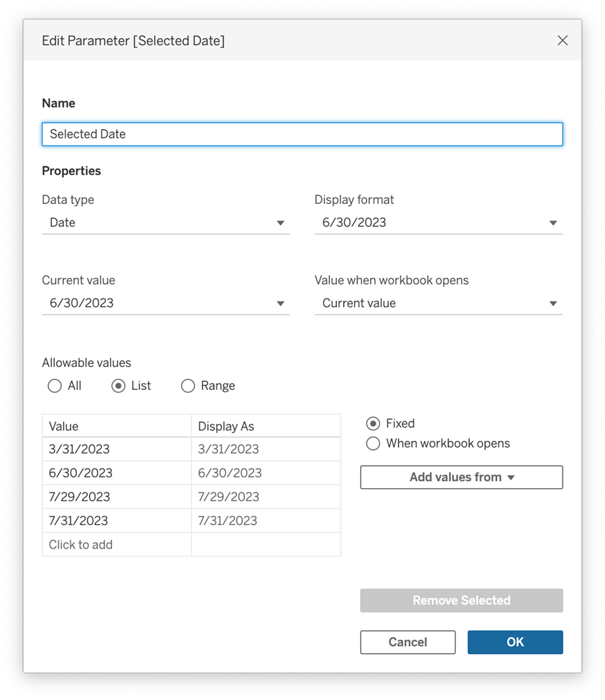Select the All allowable values radio
Image resolution: width=605 pixels, height=700 pixels.
55,386
